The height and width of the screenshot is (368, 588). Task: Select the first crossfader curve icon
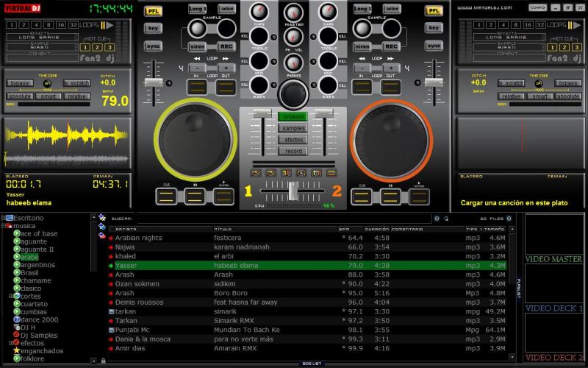pos(256,173)
